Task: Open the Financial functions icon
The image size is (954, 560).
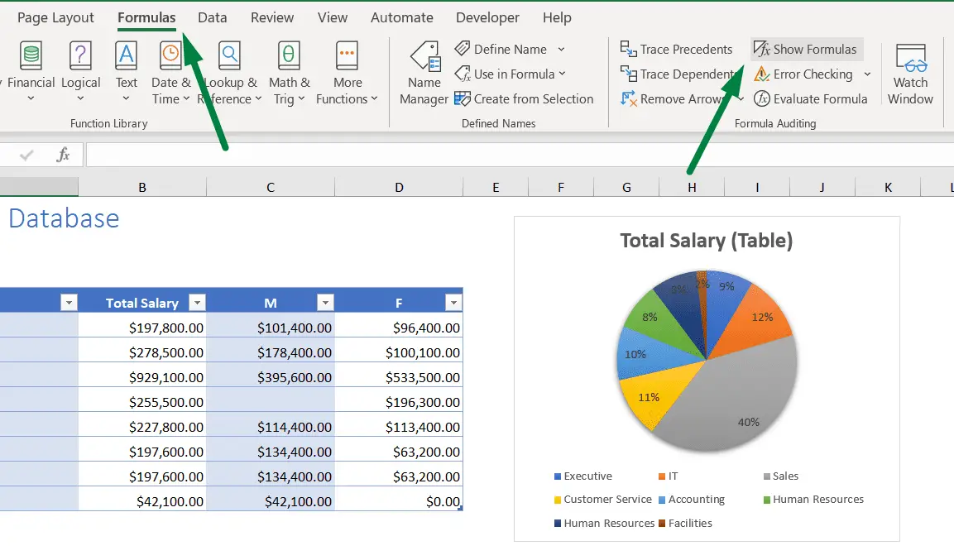Action: click(x=31, y=55)
